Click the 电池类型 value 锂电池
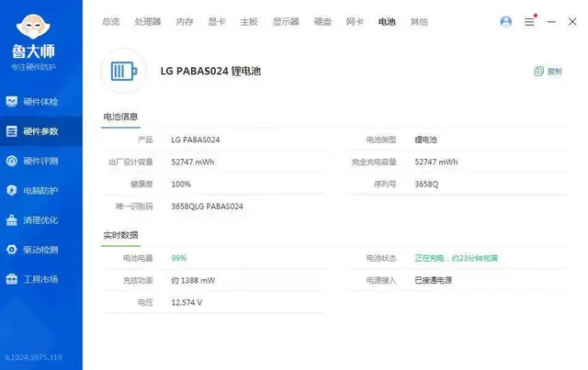The height and width of the screenshot is (370, 588). pyautogui.click(x=425, y=140)
